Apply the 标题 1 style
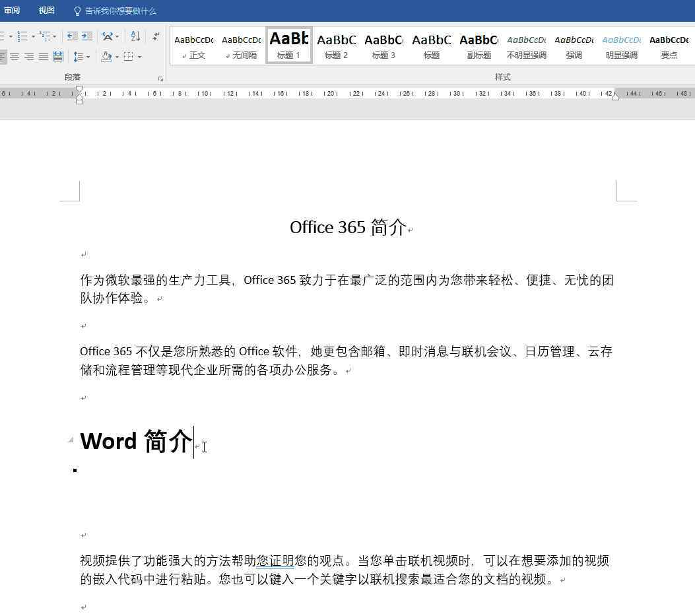Viewport: 695px width, 616px height. (x=289, y=46)
